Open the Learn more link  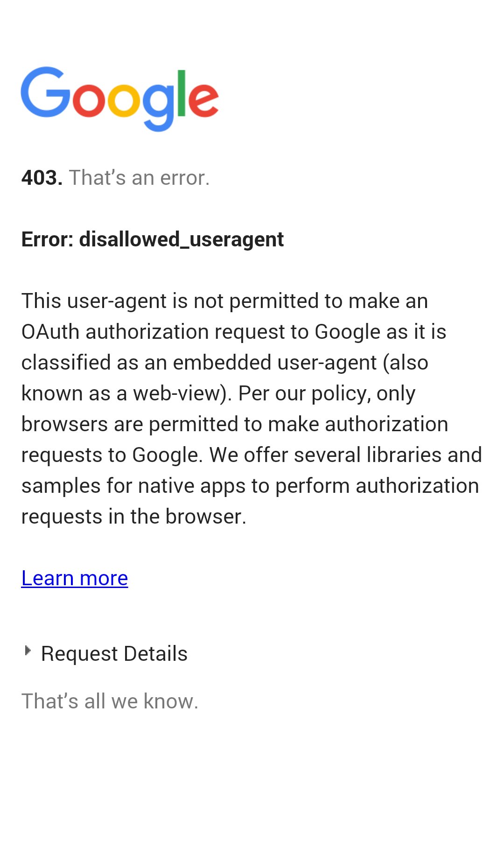click(75, 578)
